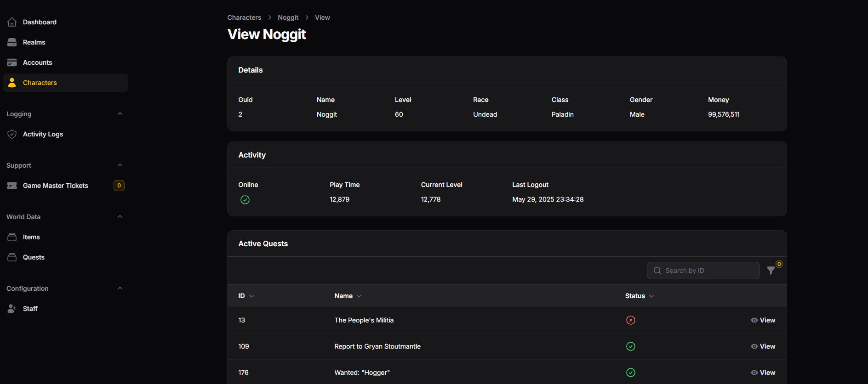Click the Dashboard home icon
This screenshot has width=868, height=384.
point(12,22)
